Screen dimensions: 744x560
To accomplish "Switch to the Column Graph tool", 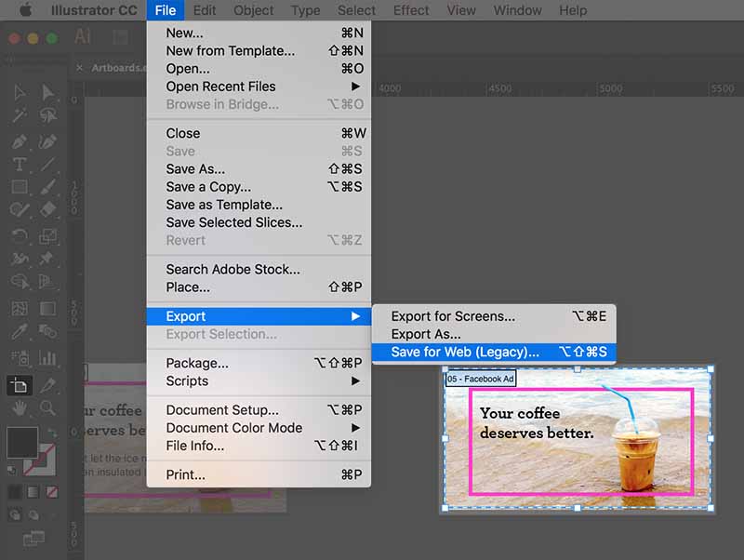I will (x=48, y=356).
